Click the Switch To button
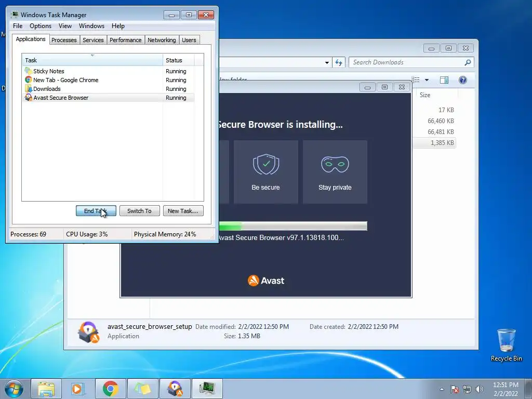The height and width of the screenshot is (399, 532). click(139, 211)
